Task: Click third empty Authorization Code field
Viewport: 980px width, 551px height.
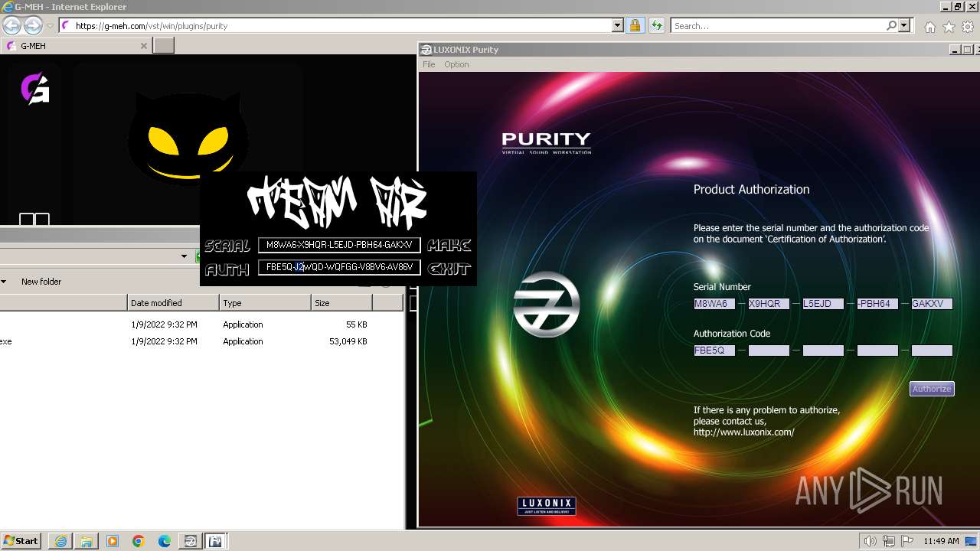Action: 823,350
